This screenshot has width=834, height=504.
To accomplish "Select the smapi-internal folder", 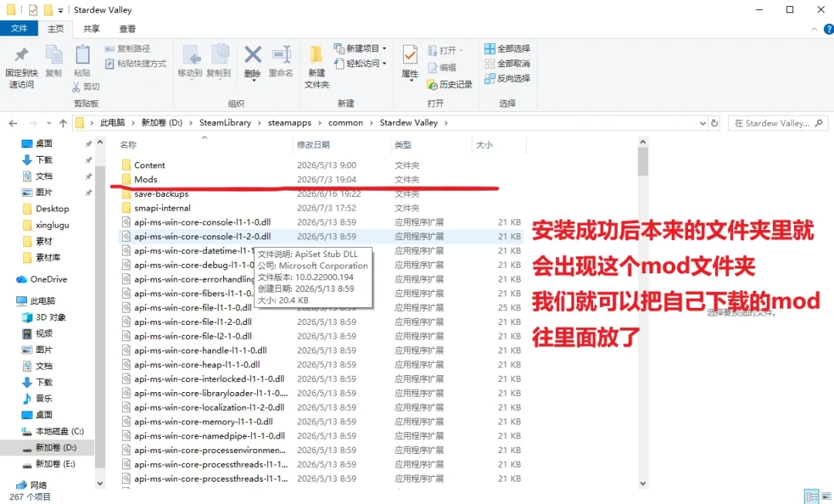I will pos(162,208).
